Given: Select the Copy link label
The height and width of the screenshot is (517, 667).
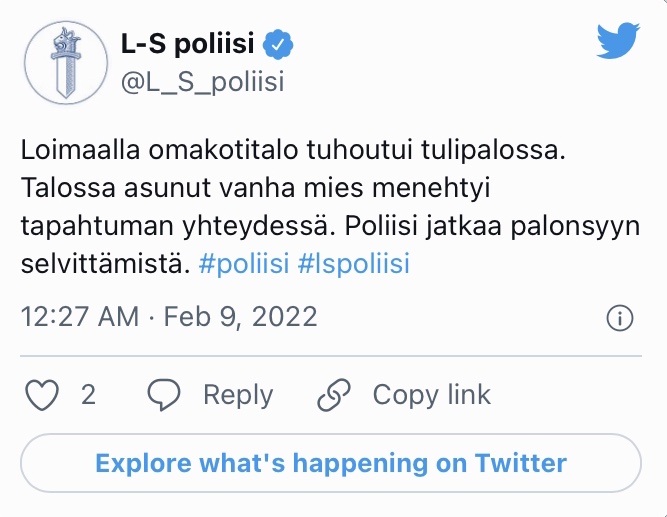Looking at the screenshot, I should coord(432,396).
